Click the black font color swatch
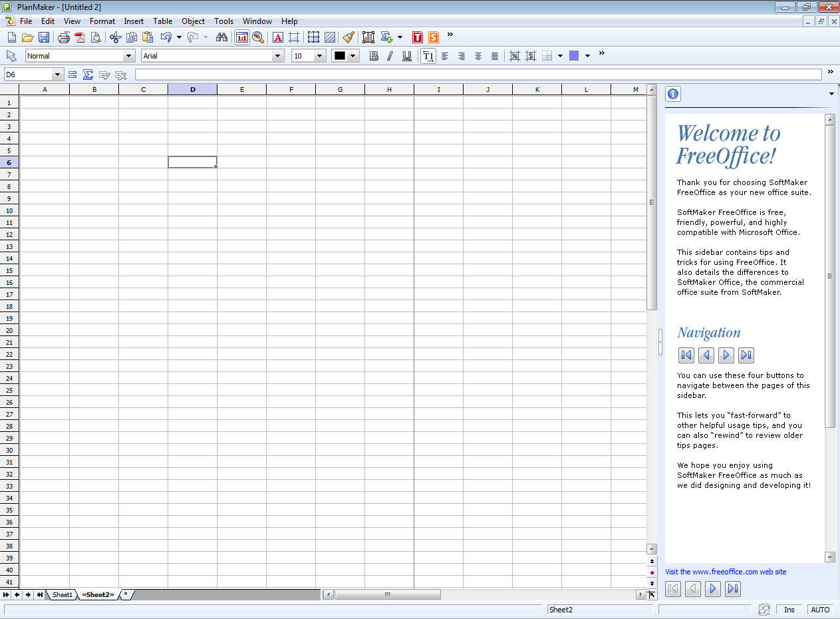 coord(340,56)
